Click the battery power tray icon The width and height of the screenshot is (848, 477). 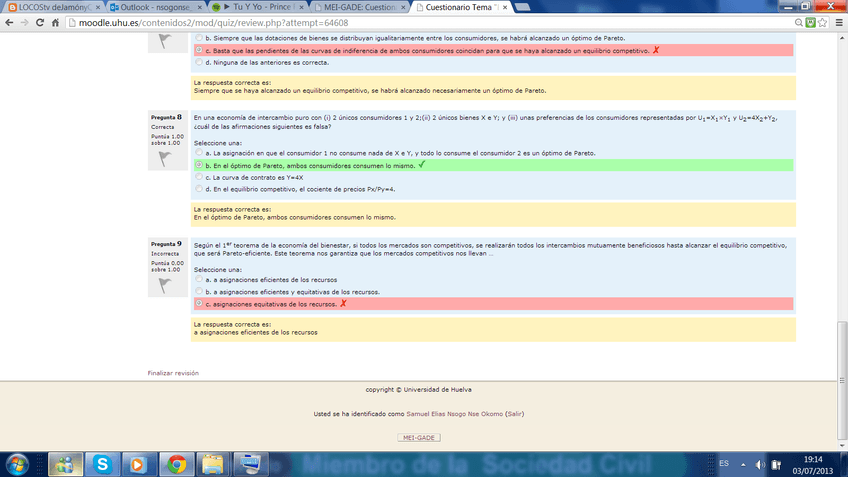click(x=776, y=465)
